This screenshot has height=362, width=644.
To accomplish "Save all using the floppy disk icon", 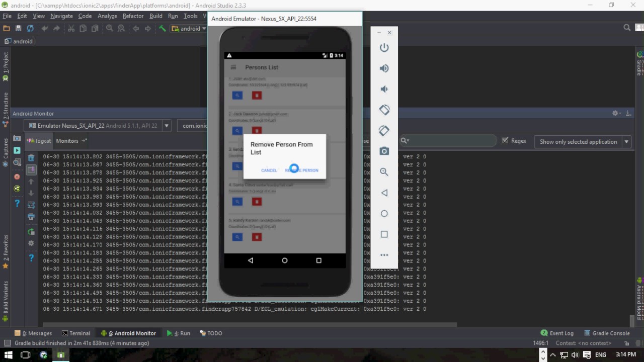I will click(x=18, y=29).
